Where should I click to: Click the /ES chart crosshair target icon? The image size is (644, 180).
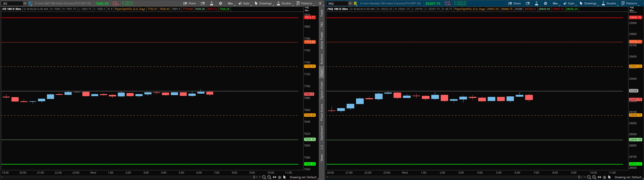pyautogui.click(x=280, y=177)
